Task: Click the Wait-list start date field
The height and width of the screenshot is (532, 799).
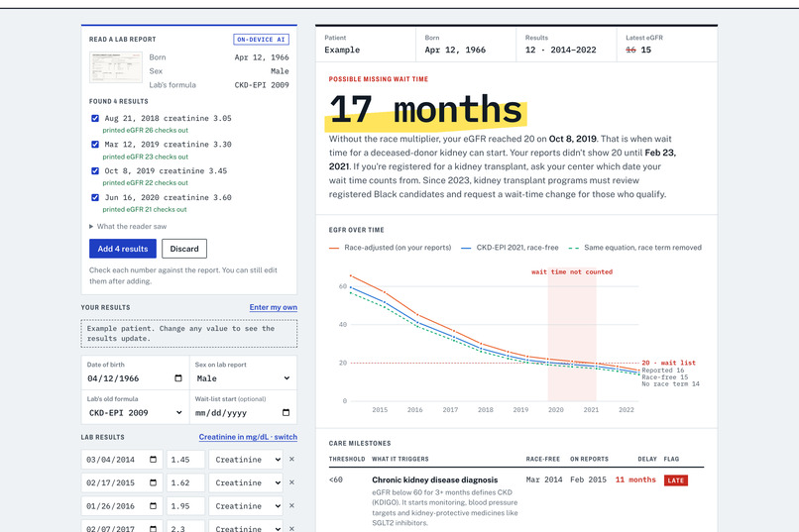Action: pyautogui.click(x=243, y=412)
